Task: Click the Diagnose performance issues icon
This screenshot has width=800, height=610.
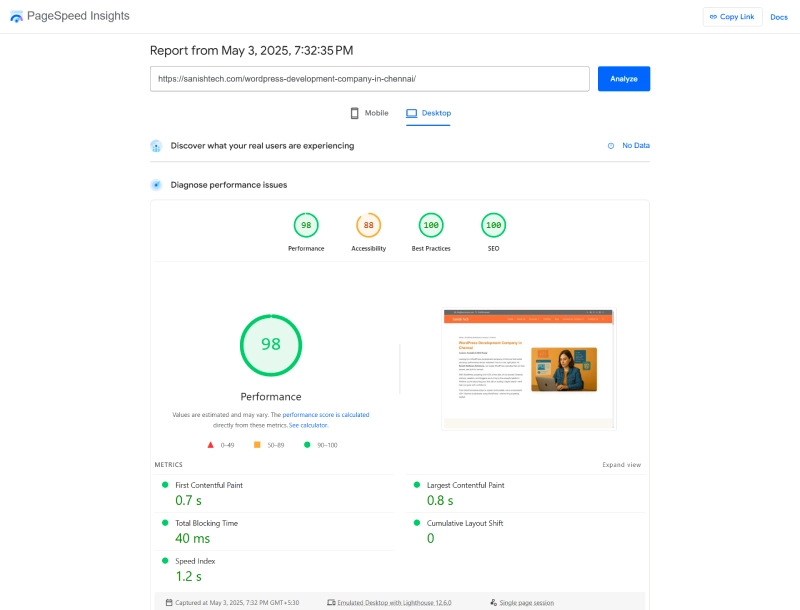Action: 156,185
